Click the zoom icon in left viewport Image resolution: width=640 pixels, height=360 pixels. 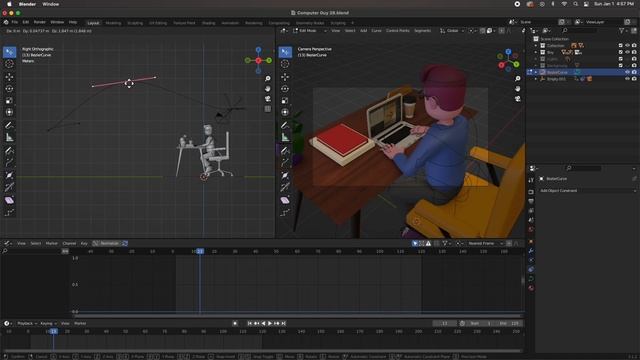(268, 78)
